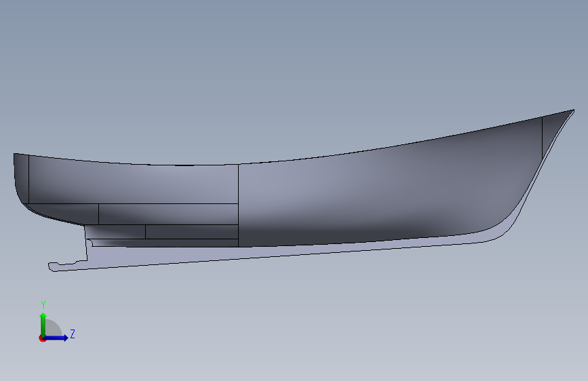Click the blue Z axis arrow of the triad

[x=56, y=338]
